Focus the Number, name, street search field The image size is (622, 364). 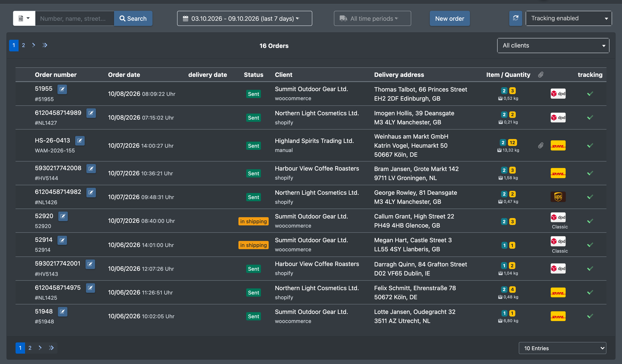75,18
